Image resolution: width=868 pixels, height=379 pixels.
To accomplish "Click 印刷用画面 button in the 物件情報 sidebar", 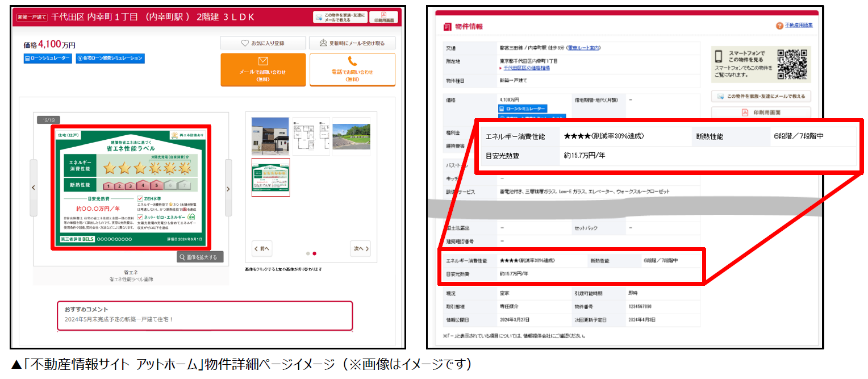I will tap(761, 113).
